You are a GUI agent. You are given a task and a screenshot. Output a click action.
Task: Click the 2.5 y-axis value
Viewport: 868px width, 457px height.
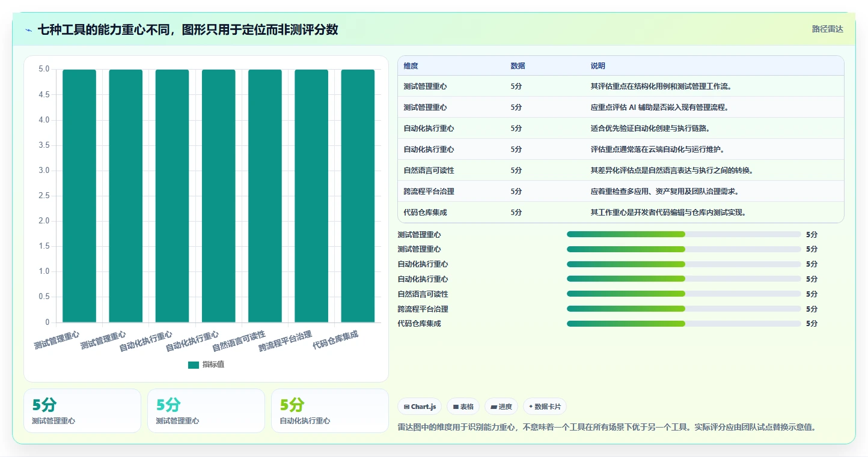point(44,196)
